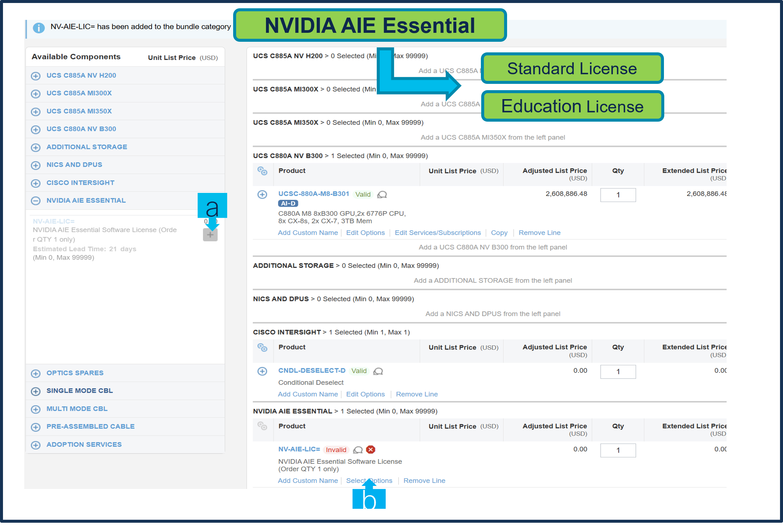Click the red error icon next to NV-AIE-LIC=
The height and width of the screenshot is (532, 783).
371,449
